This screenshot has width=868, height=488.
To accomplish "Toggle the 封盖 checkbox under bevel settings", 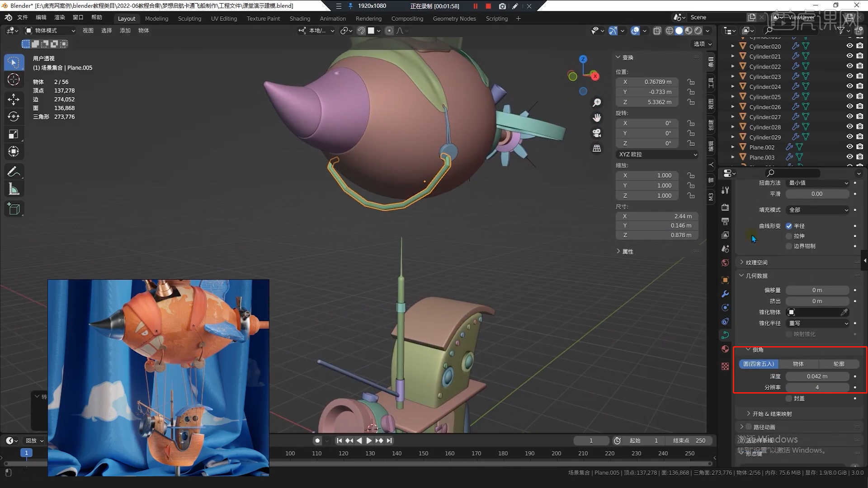I will (789, 398).
